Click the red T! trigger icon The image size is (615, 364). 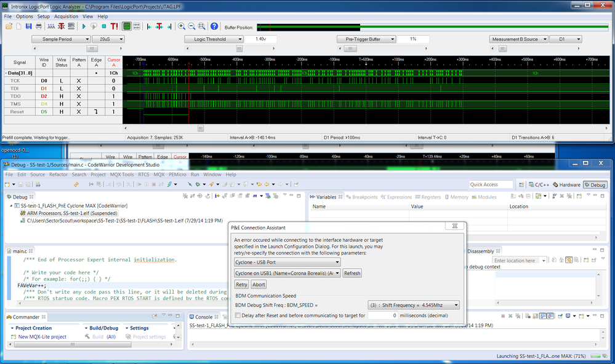point(114,26)
